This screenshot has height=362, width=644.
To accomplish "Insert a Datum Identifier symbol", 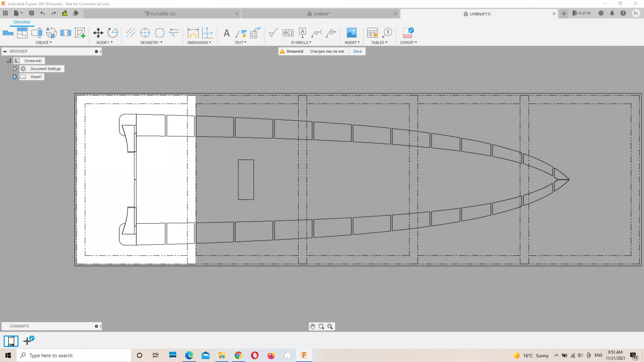I will [x=303, y=33].
